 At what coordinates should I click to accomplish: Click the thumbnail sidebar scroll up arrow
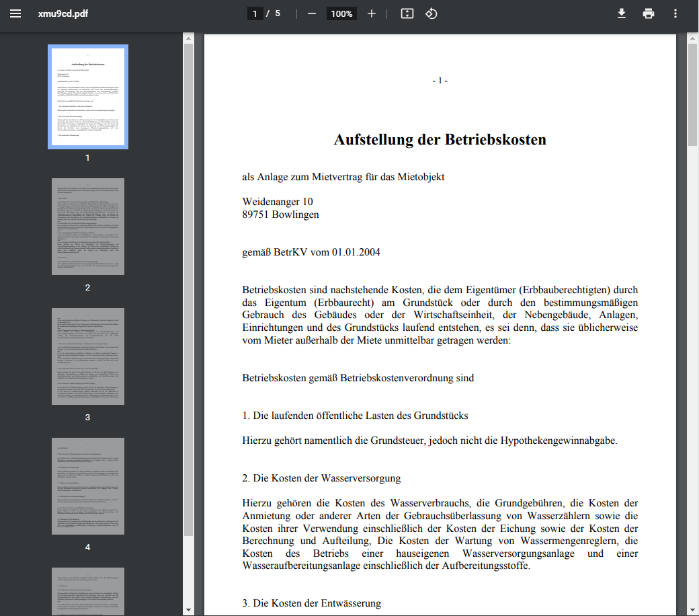coord(188,38)
